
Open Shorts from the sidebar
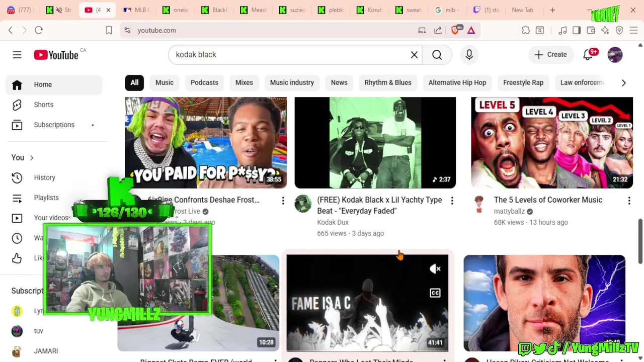[54, 105]
